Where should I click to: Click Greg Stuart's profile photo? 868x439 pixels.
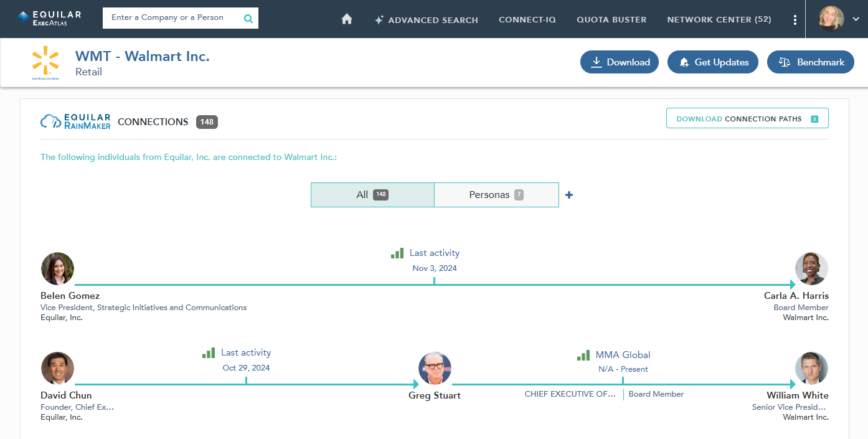[435, 369]
